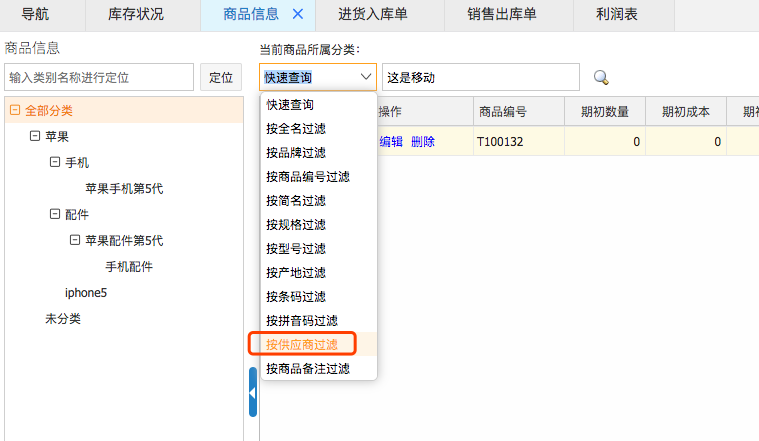The image size is (759, 441).
Task: Open the 快速查询 filter dropdown
Action: click(x=317, y=77)
